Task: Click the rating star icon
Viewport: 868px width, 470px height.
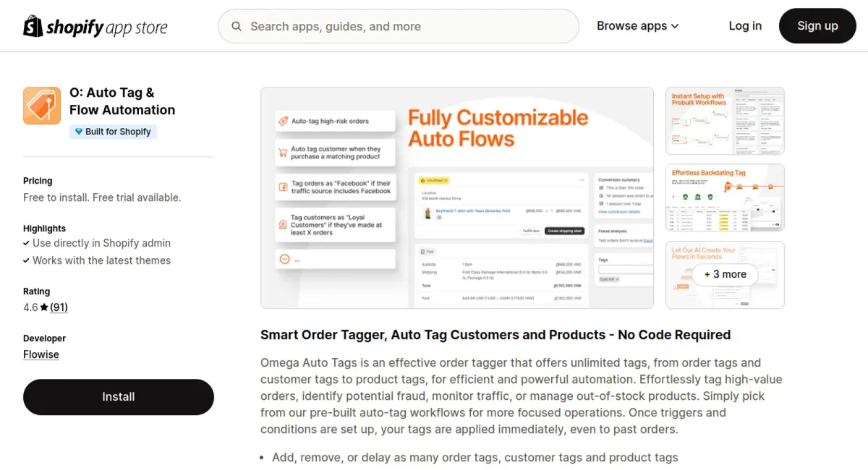Action: (x=44, y=307)
